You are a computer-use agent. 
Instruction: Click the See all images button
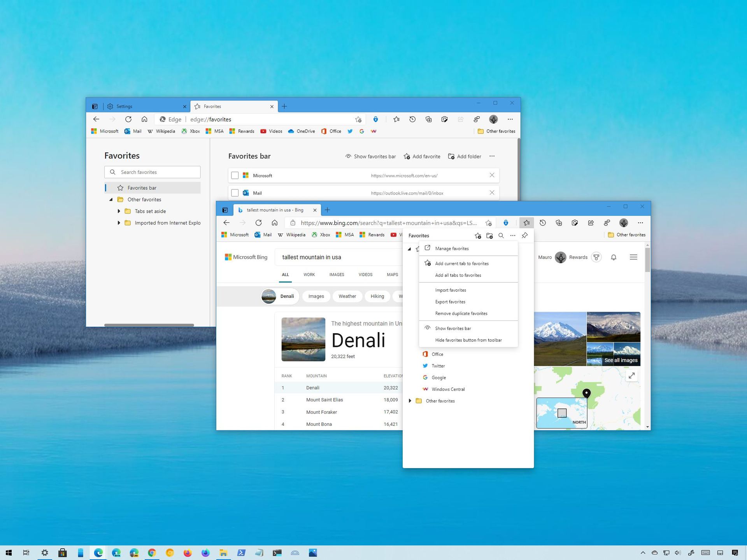point(621,360)
